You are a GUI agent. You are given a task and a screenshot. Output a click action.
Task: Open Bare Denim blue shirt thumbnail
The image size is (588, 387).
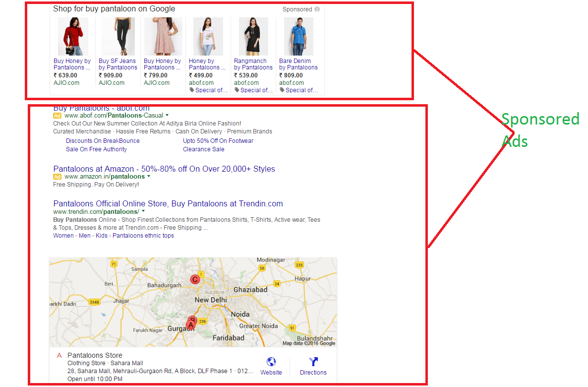click(x=298, y=37)
